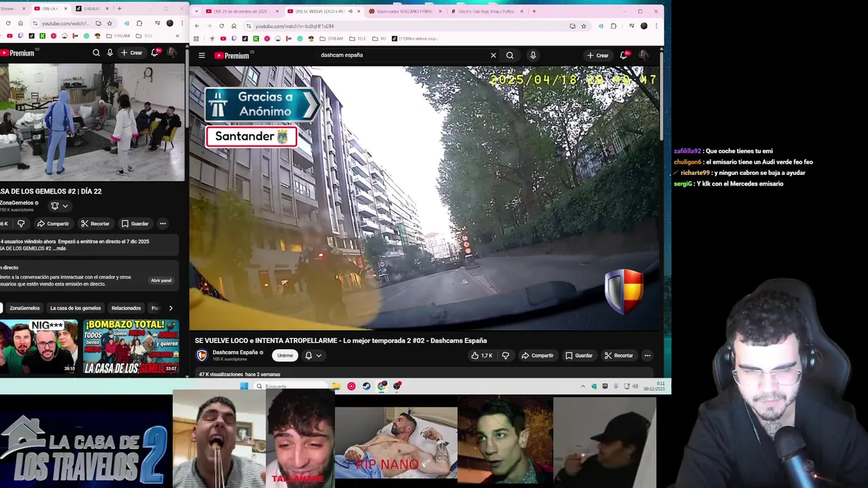
Task: Click Windows Start button on taskbar
Action: 244,386
